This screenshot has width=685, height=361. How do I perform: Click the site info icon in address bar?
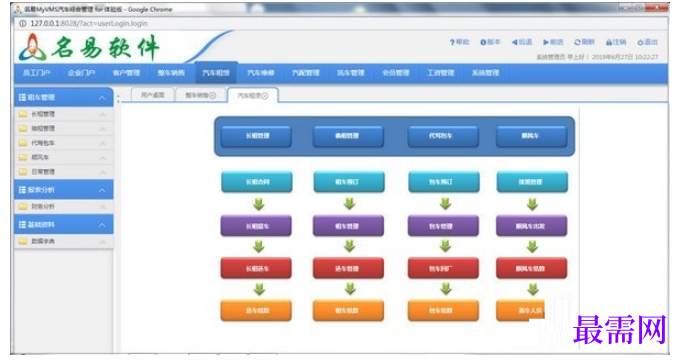(x=23, y=24)
